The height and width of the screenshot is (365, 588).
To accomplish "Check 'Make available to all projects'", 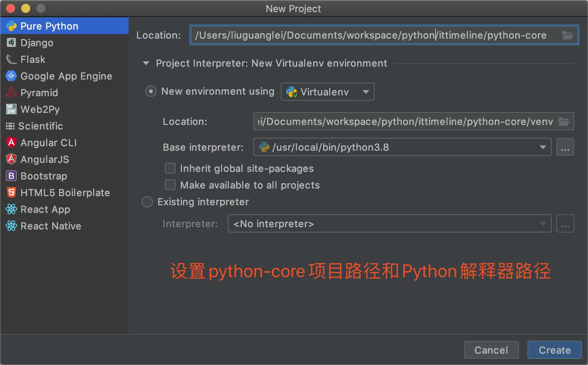I will coord(170,185).
